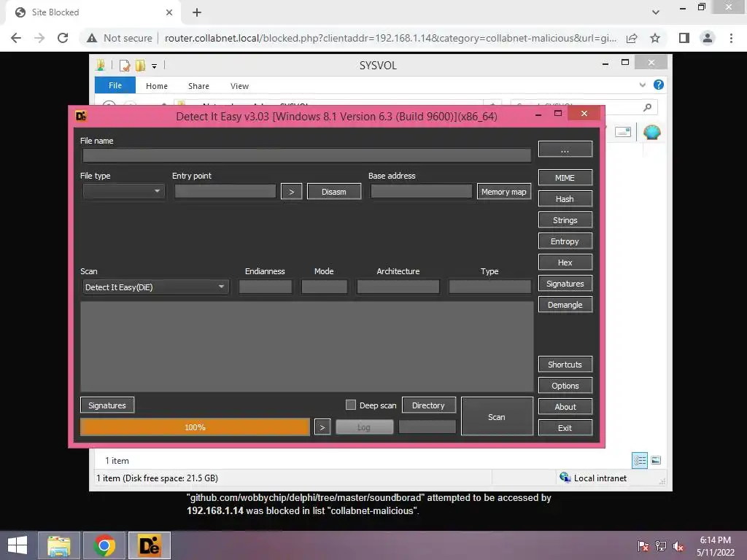Open the Memory map
Image resolution: width=747 pixels, height=560 pixels.
[504, 192]
